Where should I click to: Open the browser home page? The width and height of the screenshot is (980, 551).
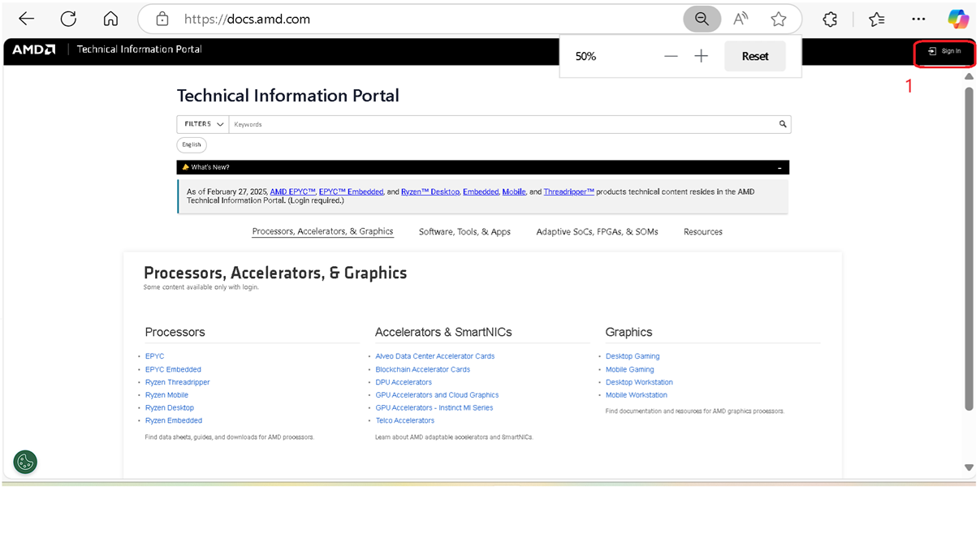110,19
